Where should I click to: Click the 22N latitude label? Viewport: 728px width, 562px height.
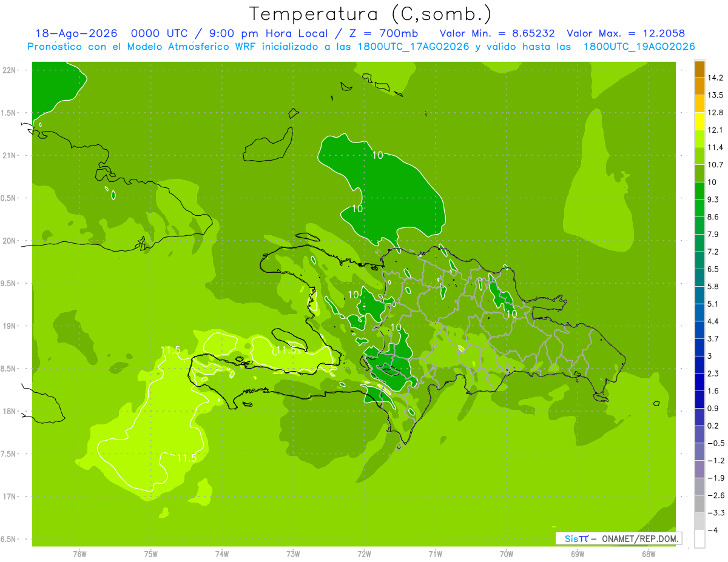10,70
